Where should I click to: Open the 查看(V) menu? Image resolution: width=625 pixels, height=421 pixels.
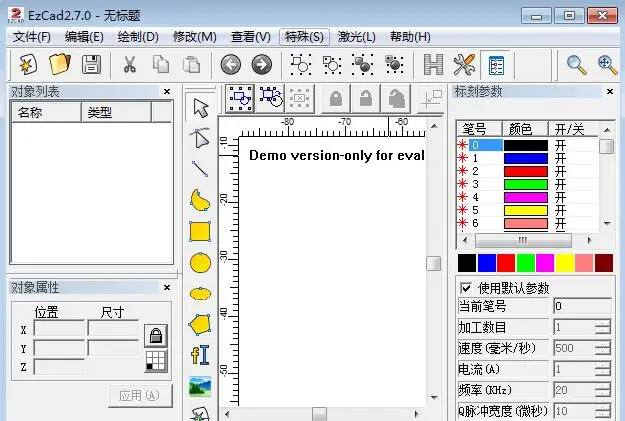click(250, 37)
